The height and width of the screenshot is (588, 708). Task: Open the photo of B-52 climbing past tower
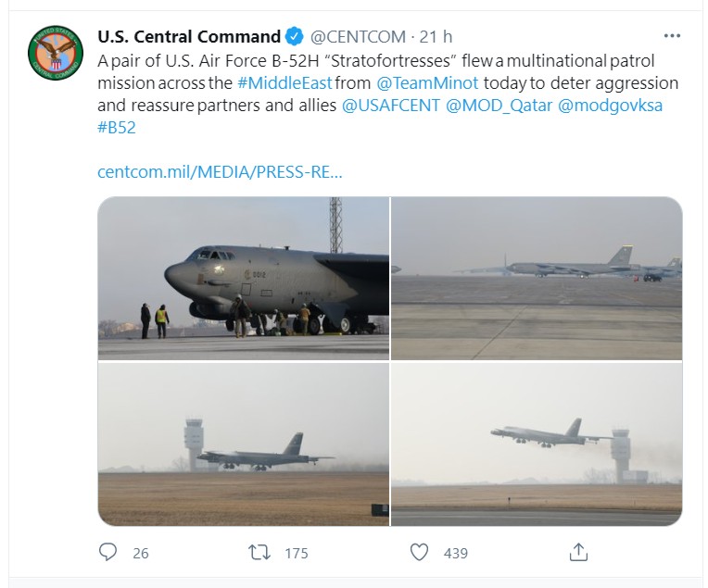(537, 444)
